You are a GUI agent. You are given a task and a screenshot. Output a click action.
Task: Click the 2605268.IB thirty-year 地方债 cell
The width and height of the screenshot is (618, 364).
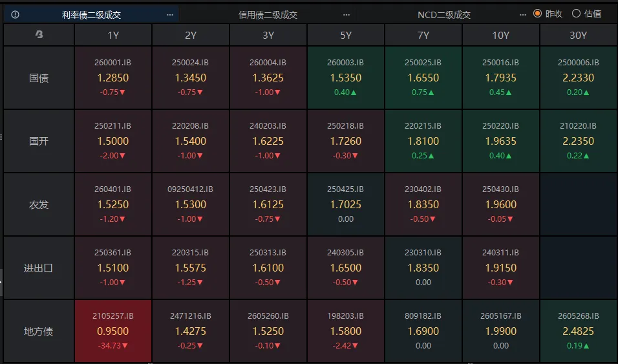(579, 331)
